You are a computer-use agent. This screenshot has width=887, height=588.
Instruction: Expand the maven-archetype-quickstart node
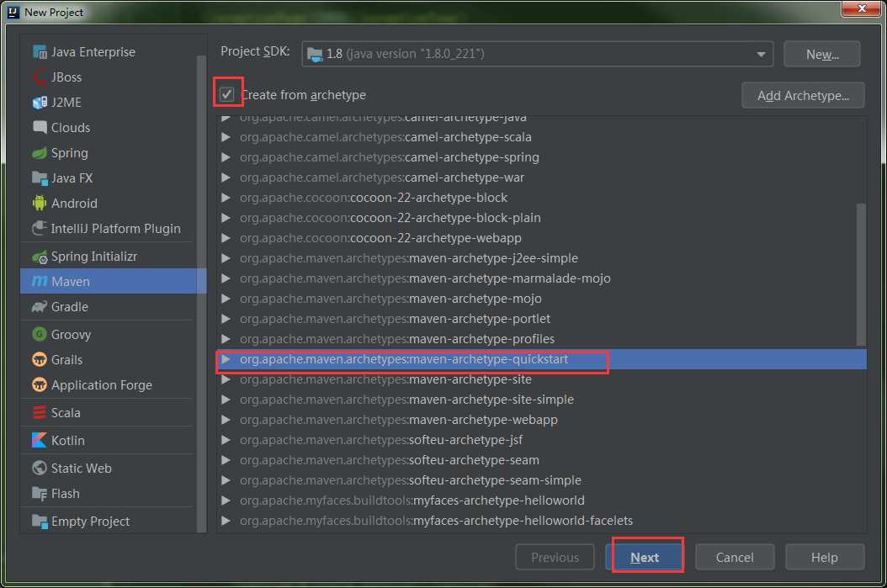point(226,359)
